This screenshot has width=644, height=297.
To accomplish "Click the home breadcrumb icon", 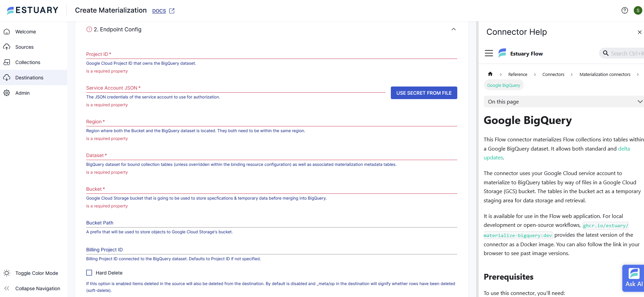I will pyautogui.click(x=490, y=74).
